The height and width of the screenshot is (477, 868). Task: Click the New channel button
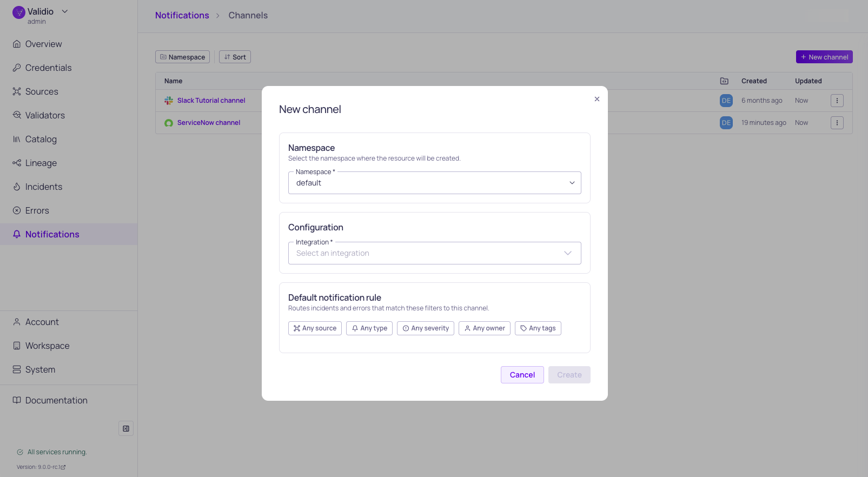point(824,57)
